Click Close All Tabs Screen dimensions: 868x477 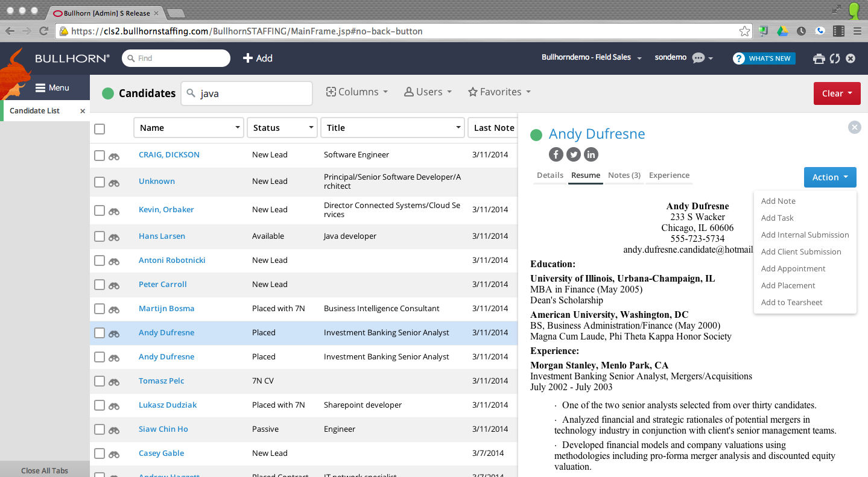pyautogui.click(x=45, y=470)
